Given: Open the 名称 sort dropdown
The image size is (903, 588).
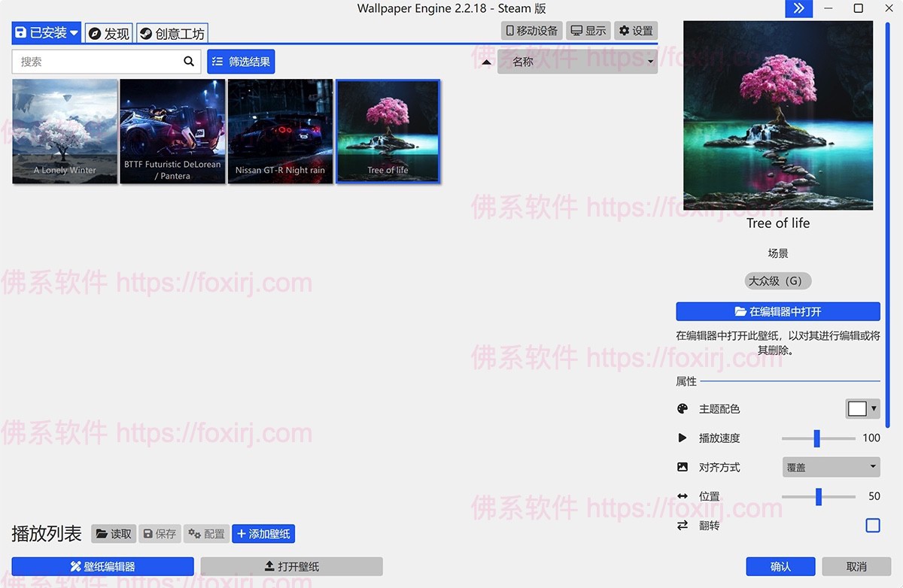Looking at the screenshot, I should (577, 61).
